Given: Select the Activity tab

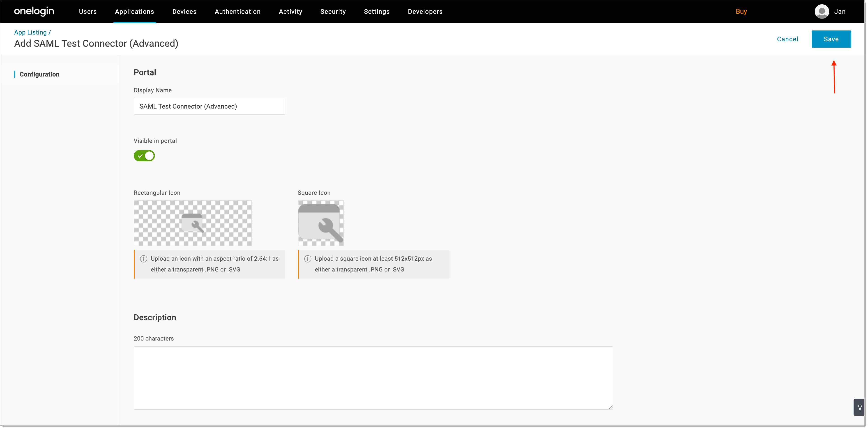Looking at the screenshot, I should tap(290, 11).
